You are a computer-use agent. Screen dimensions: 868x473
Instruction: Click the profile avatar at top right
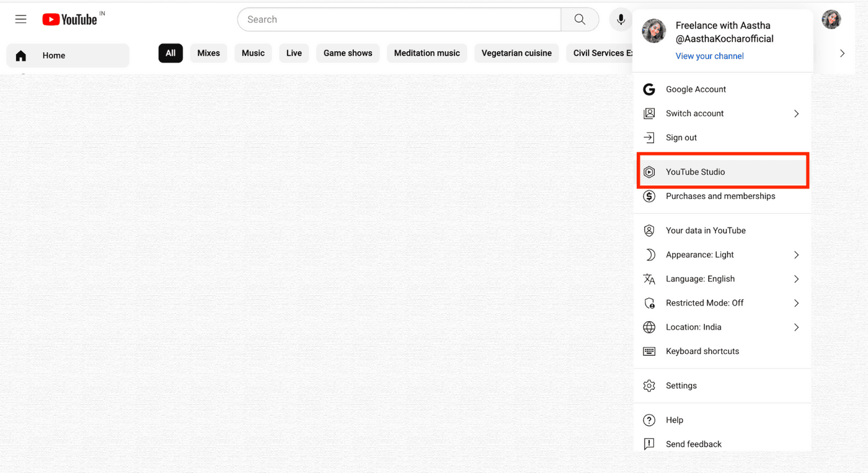831,19
